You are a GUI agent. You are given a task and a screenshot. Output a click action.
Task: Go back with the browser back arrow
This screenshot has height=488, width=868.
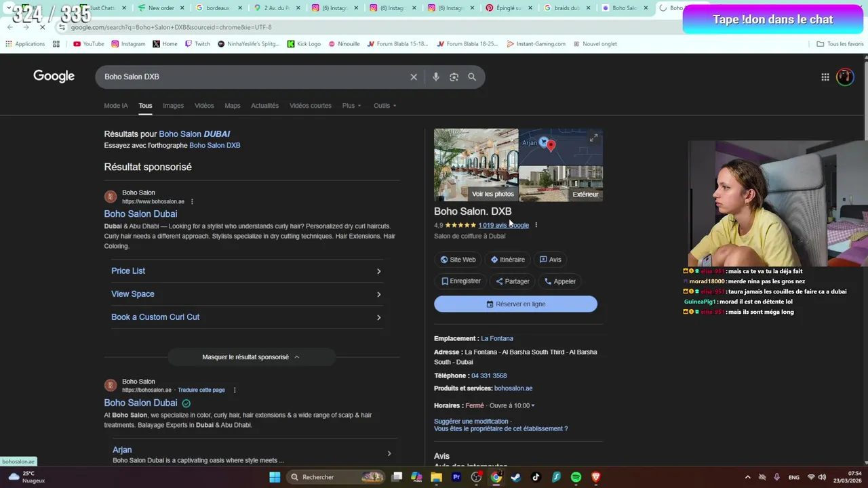tap(9, 27)
